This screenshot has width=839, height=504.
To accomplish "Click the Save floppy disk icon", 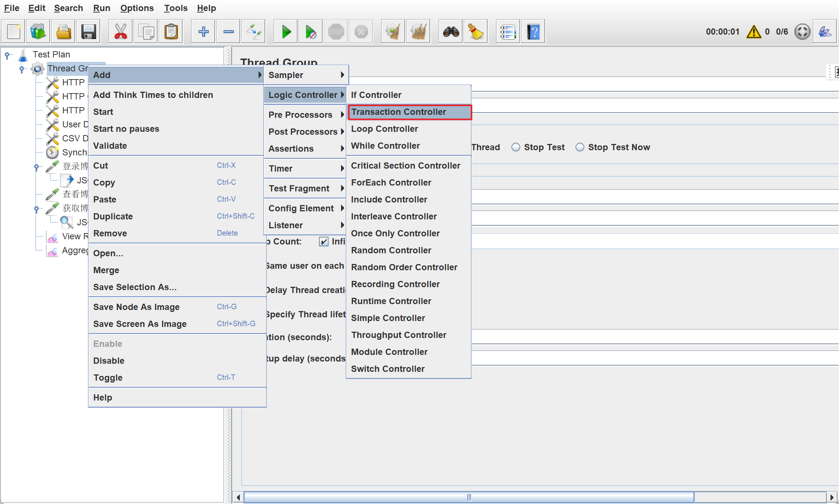I will (88, 32).
